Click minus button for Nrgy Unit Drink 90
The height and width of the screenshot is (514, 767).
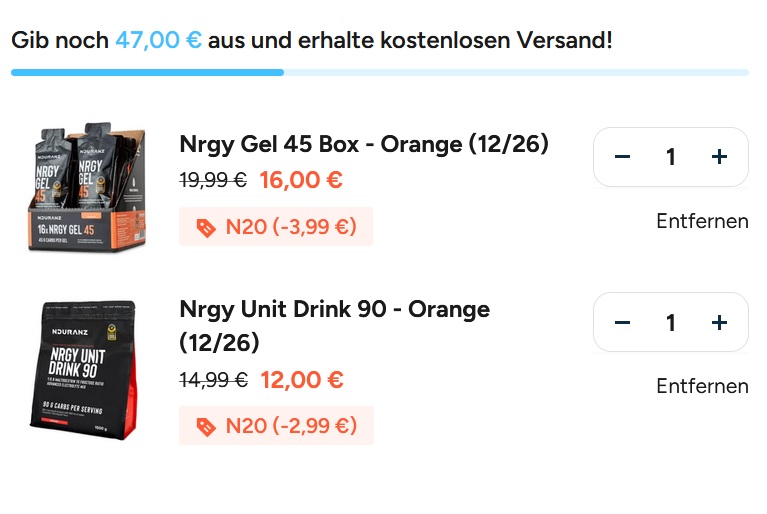pyautogui.click(x=622, y=322)
